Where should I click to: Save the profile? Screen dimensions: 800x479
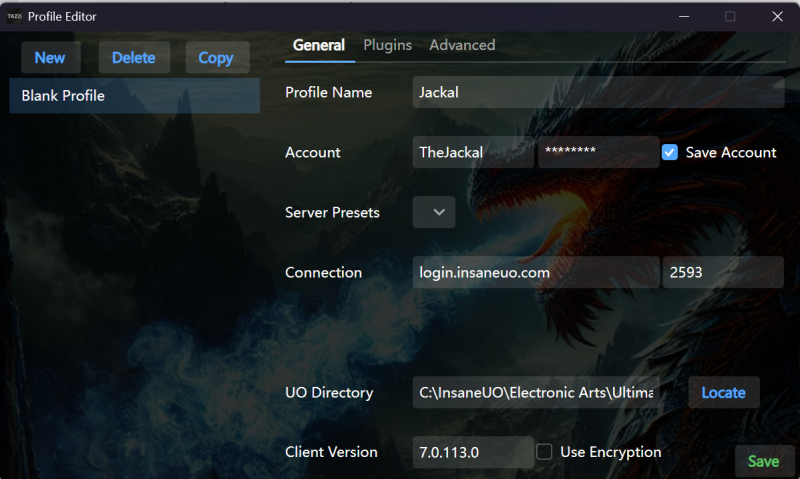click(764, 462)
